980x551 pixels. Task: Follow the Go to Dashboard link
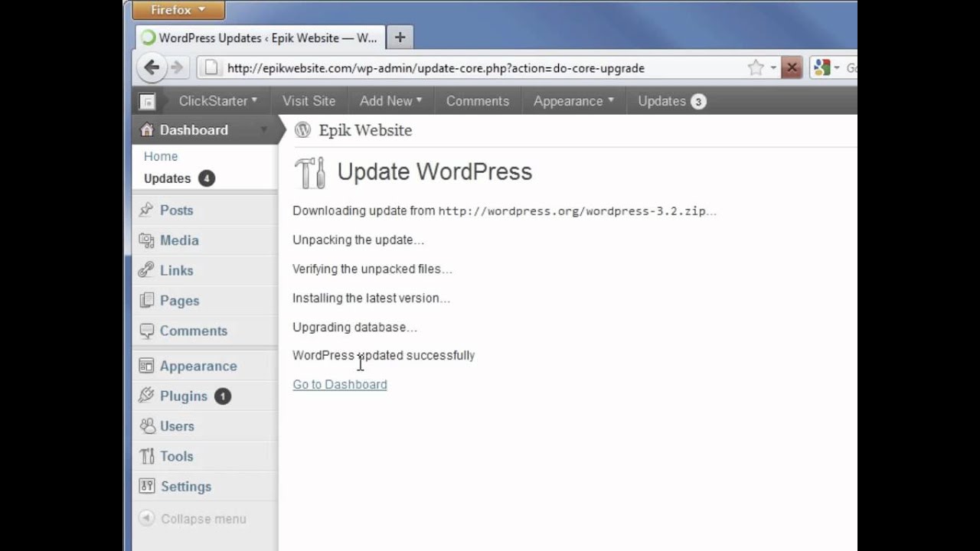tap(339, 383)
